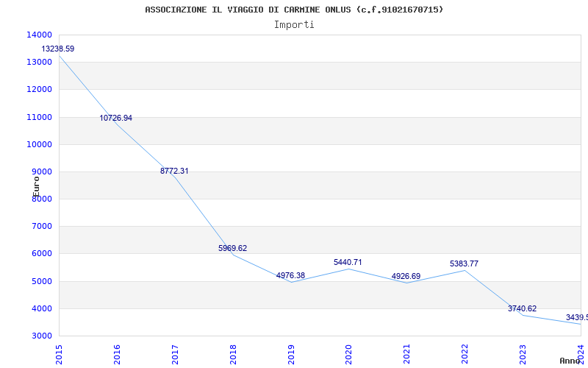Click the 2019 x-axis label
The width and height of the screenshot is (588, 368).
coord(291,355)
